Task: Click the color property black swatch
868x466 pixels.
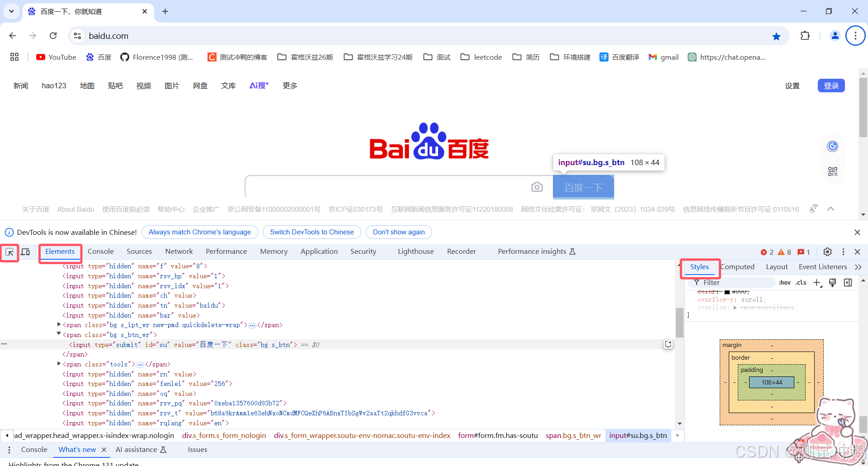Action: [x=727, y=292]
